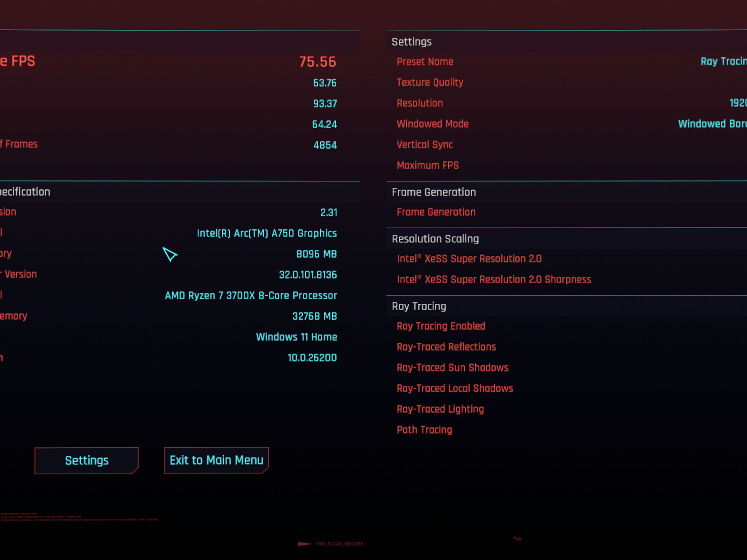Image resolution: width=747 pixels, height=560 pixels.
Task: Click the Frame Generation section header
Action: pos(434,192)
